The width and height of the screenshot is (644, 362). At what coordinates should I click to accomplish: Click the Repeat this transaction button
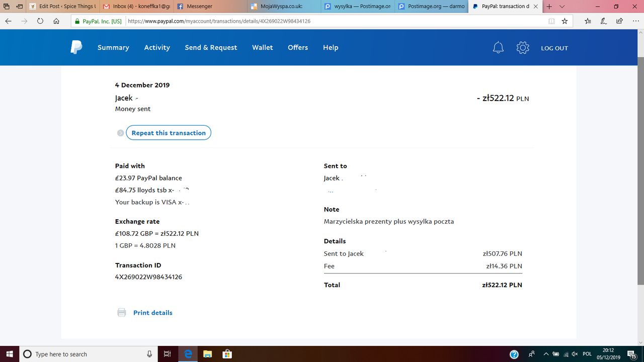coord(169,133)
